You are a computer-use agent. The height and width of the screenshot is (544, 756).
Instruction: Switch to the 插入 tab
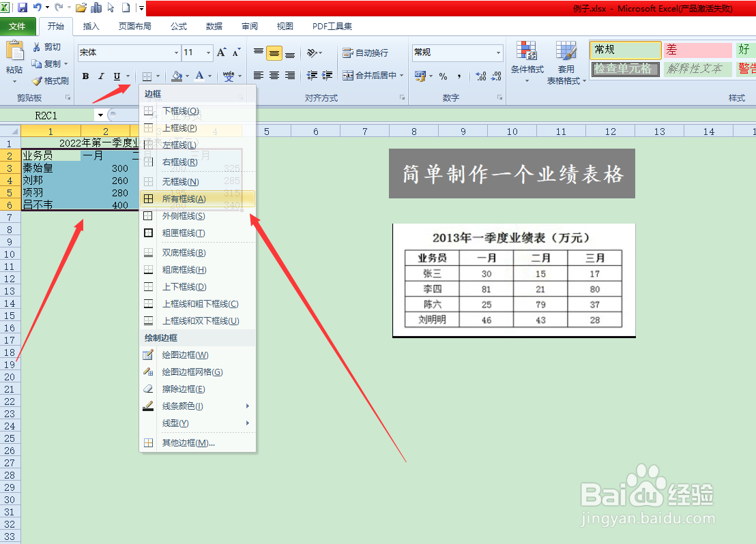click(91, 26)
